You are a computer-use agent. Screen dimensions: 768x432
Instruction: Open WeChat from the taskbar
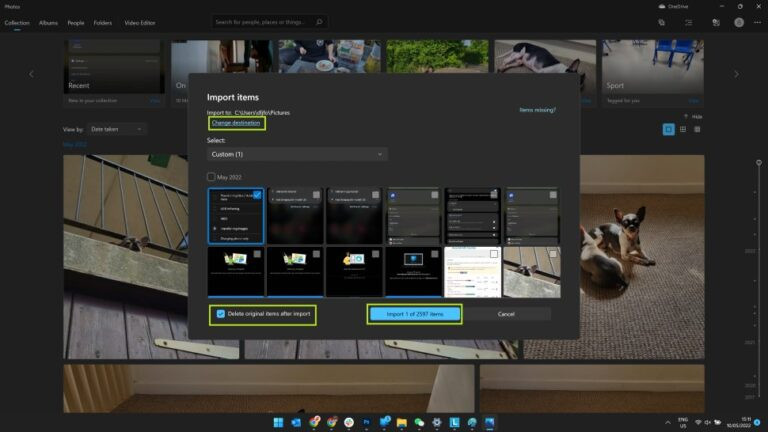tap(419, 422)
